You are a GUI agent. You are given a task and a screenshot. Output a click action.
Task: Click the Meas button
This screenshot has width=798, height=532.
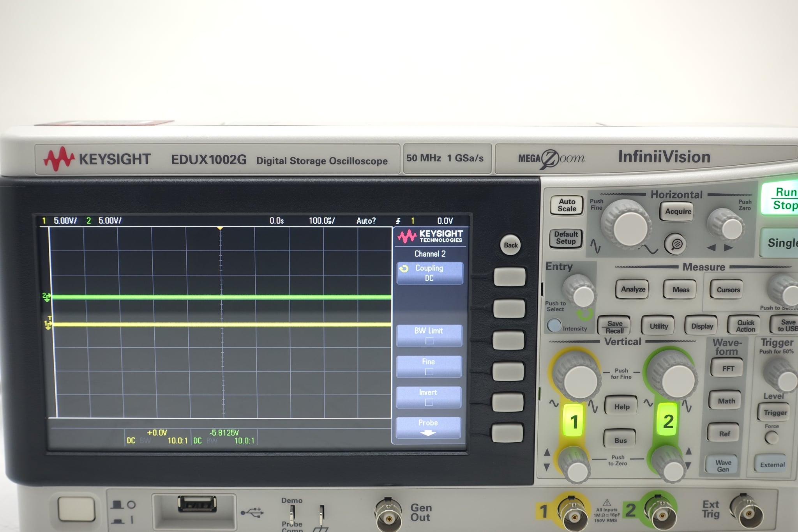point(680,290)
